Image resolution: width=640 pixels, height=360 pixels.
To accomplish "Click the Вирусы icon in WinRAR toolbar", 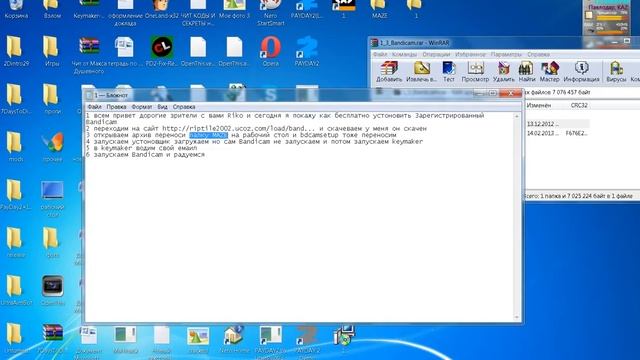I will (x=616, y=71).
